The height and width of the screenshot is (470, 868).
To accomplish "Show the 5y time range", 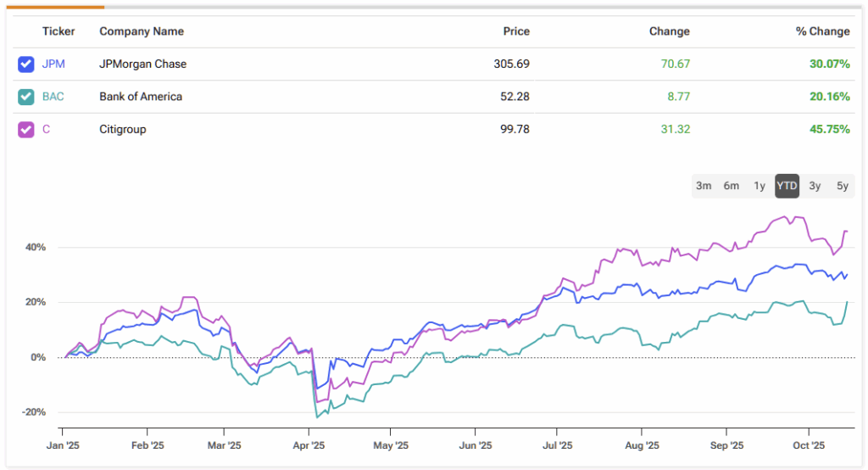I will pyautogui.click(x=843, y=186).
